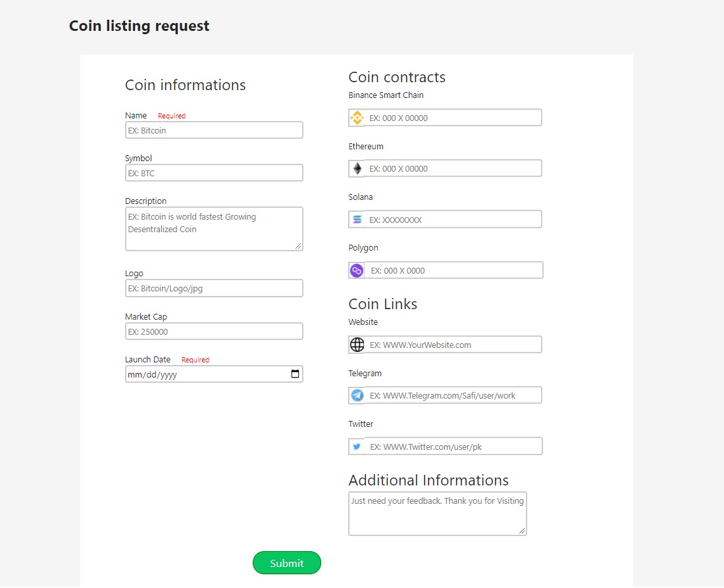Click the Ethereum icon beside its contract field
The width and height of the screenshot is (724, 588).
[x=357, y=168]
